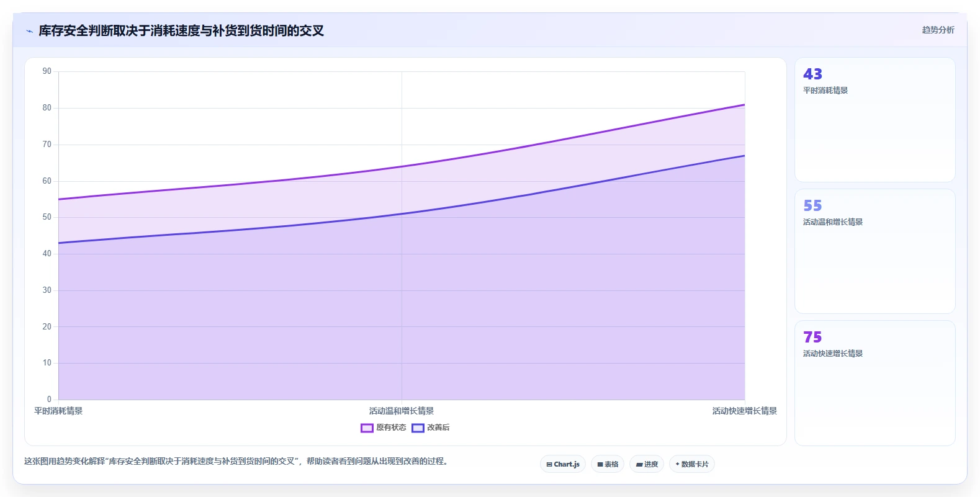This screenshot has height=497, width=980.
Task: Click the icon in the 表格 tag
Action: [600, 464]
